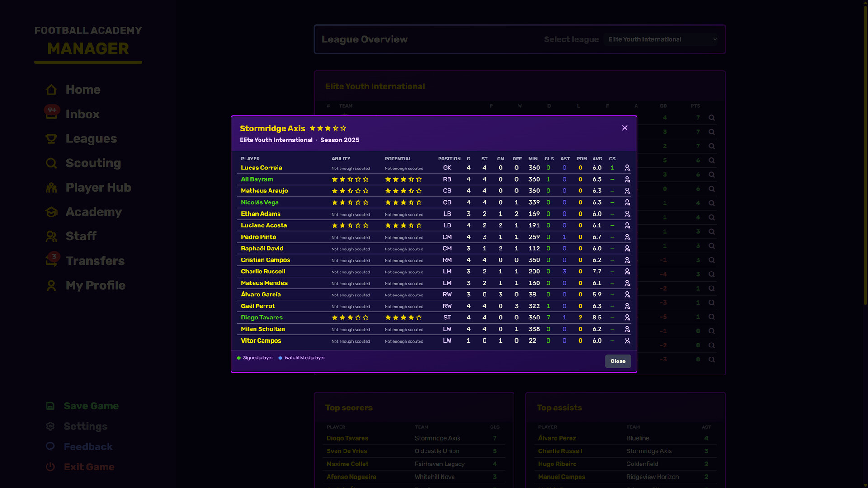Screen dimensions: 868x488
Task: Open the Feedback chat bubble icon
Action: tap(50, 446)
